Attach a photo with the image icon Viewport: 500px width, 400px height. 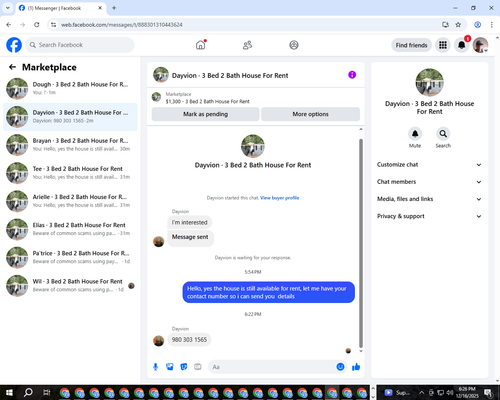(170, 367)
